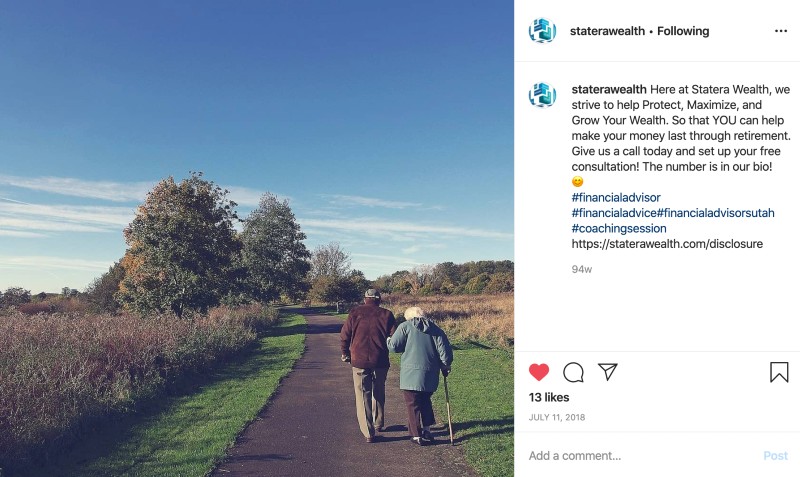Click staterawealth avatar beside caption
Image resolution: width=800 pixels, height=477 pixels.
pos(542,95)
